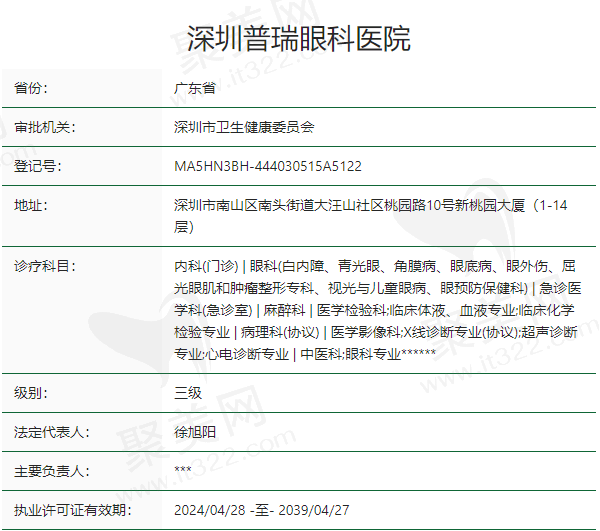The width and height of the screenshot is (600, 531).
Task: Click the 诊疗科目 description paragraph
Action: coord(378,310)
